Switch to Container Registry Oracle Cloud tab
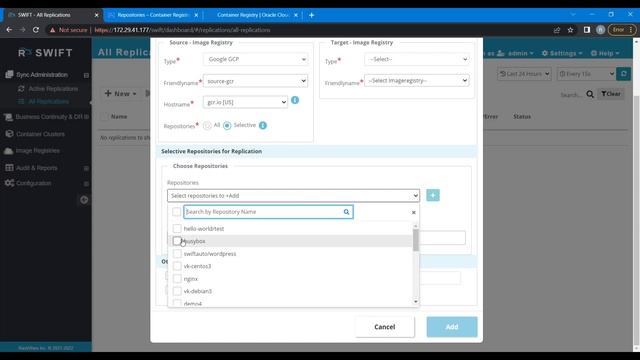 pyautogui.click(x=252, y=15)
